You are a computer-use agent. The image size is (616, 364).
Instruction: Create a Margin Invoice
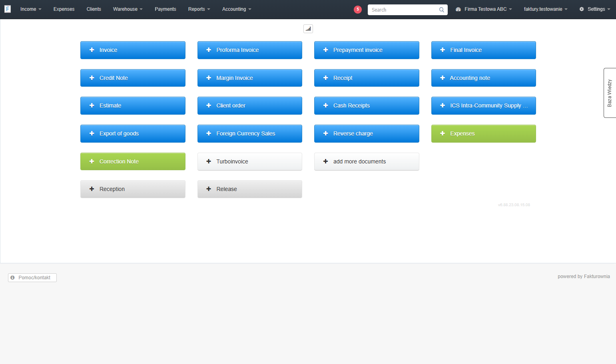pyautogui.click(x=250, y=78)
